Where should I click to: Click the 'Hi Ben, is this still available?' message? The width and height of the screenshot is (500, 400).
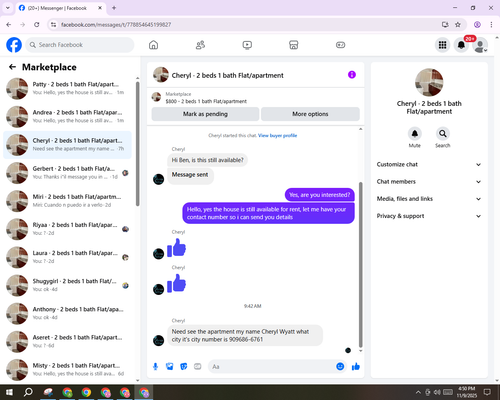click(x=207, y=160)
